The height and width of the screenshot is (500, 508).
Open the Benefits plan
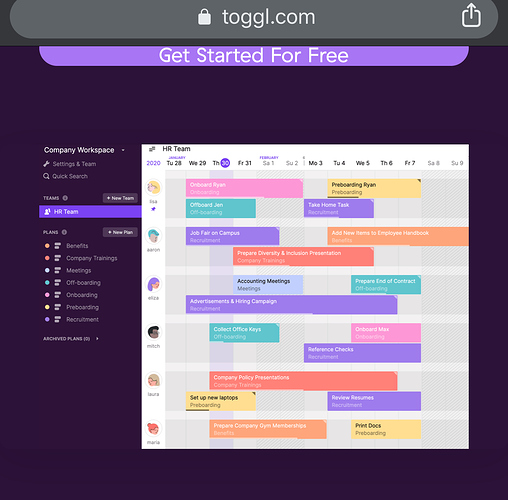point(77,246)
